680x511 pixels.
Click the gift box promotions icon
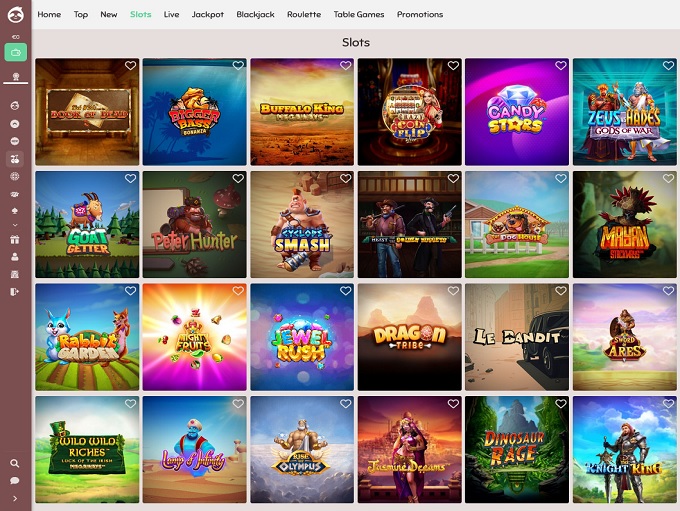[x=15, y=239]
